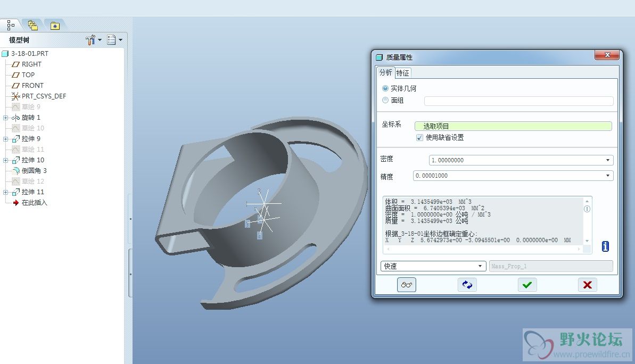Screen dimensions: 635x364
Task: Expand the 拉伸 11 feature node
Action: (x=6, y=192)
